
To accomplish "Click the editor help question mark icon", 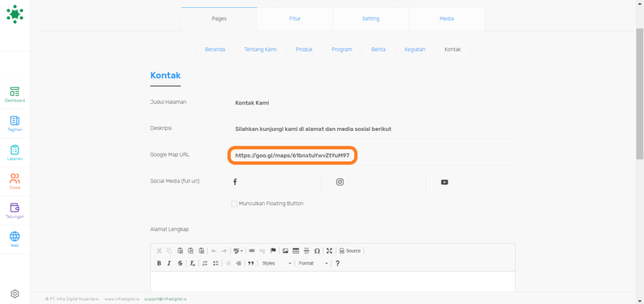I will 337,263.
